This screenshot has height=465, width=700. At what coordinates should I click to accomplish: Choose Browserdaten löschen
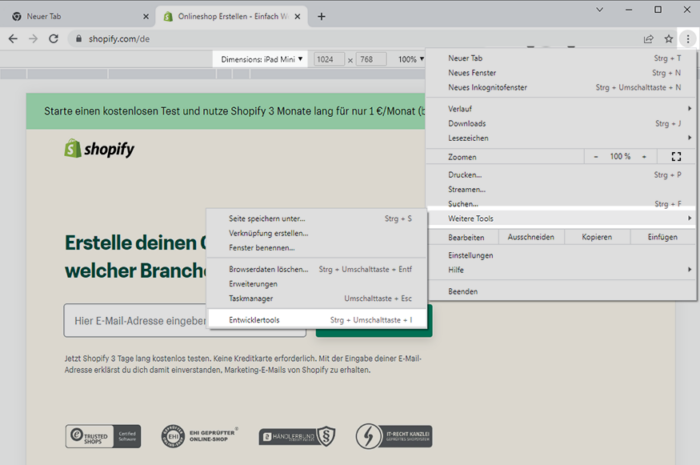tap(317, 270)
